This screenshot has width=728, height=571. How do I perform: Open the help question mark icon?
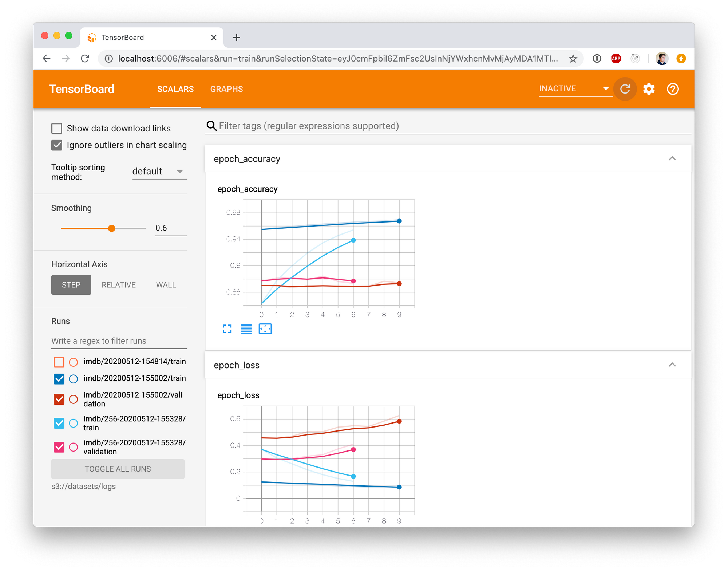pos(672,89)
